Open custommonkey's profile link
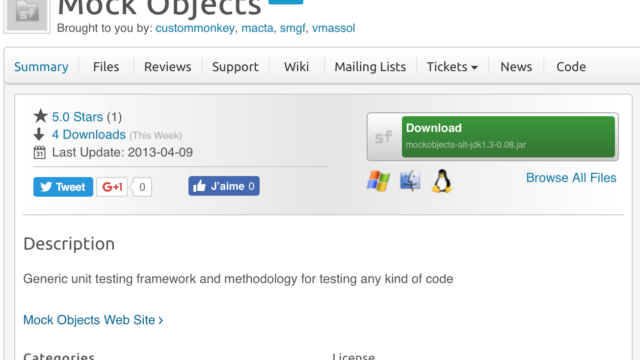 (x=195, y=28)
